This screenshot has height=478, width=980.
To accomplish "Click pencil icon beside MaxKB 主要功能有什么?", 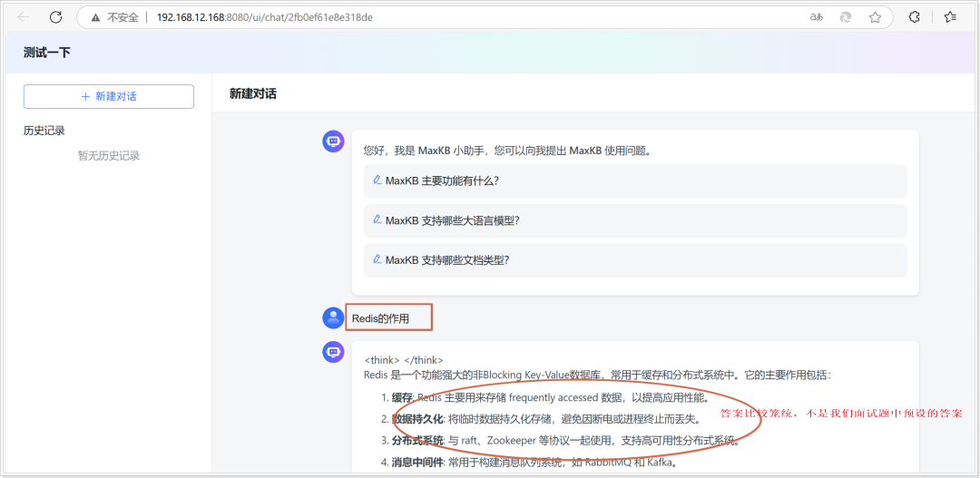I will [377, 180].
